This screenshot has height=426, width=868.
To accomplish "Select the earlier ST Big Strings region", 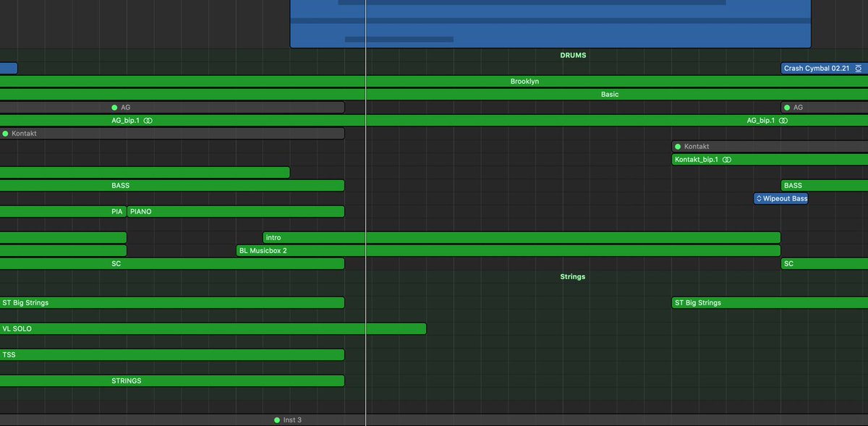I will pos(172,303).
